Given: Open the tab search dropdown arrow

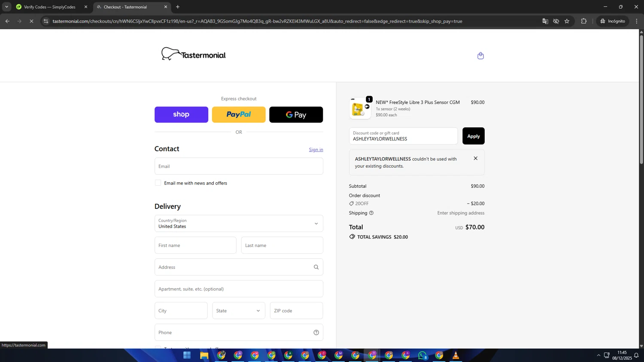Looking at the screenshot, I should 6,7.
